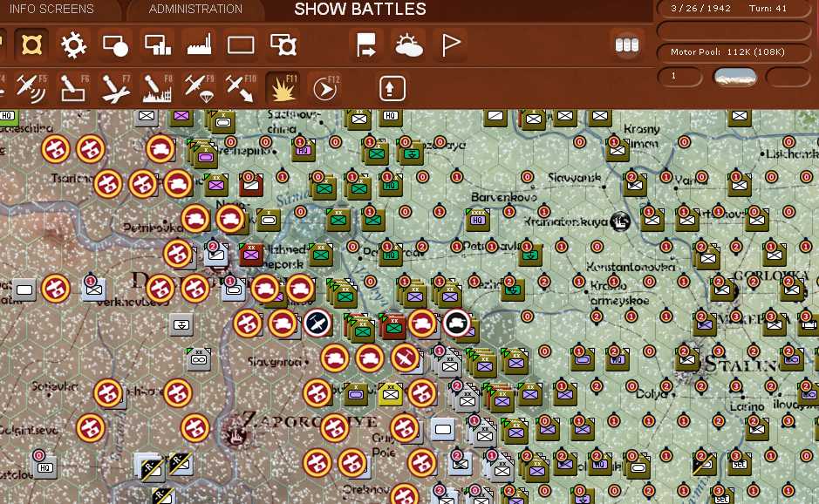This screenshot has height=504, width=819.
Task: Click the oval map zoom control
Action: [734, 77]
